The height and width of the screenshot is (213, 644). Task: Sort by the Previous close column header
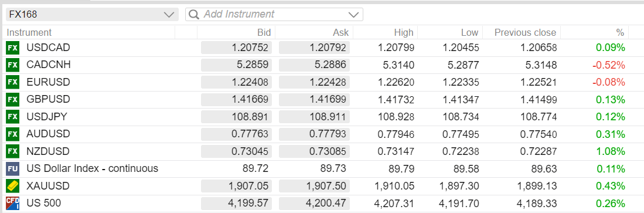tap(525, 32)
